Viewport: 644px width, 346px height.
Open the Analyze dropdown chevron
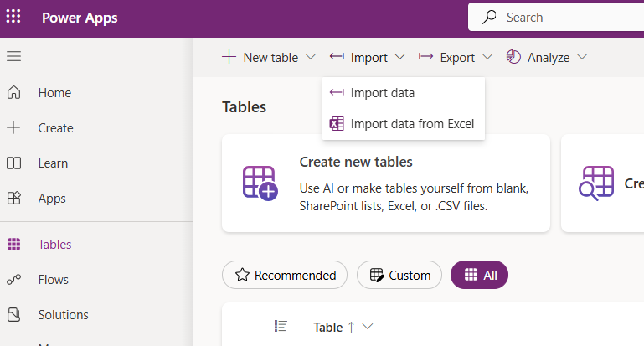[582, 57]
